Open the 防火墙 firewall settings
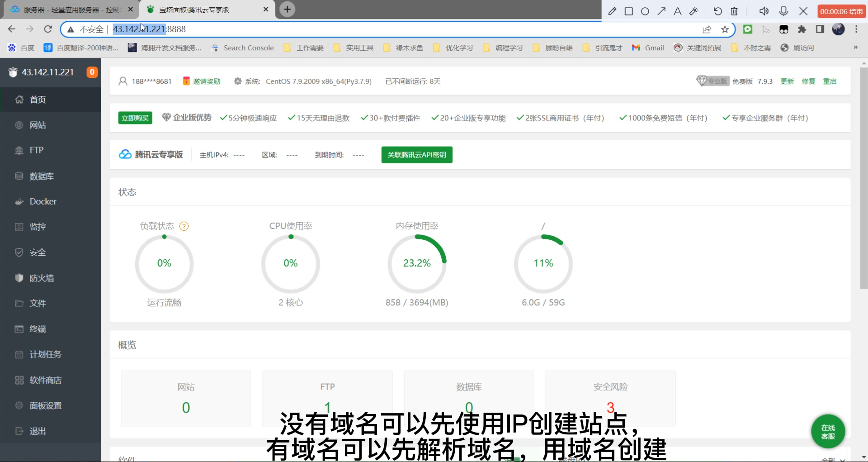 (41, 278)
